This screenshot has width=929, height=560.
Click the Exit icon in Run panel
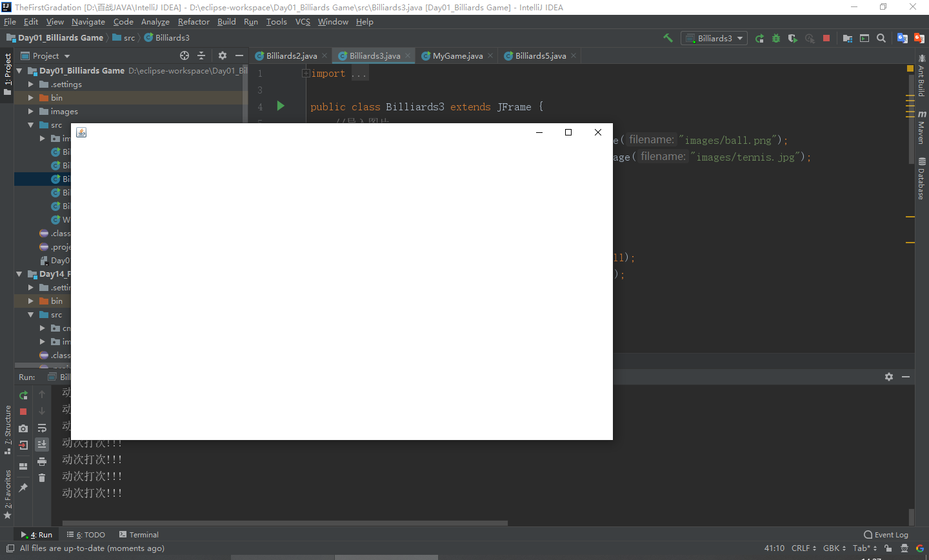tap(23, 445)
